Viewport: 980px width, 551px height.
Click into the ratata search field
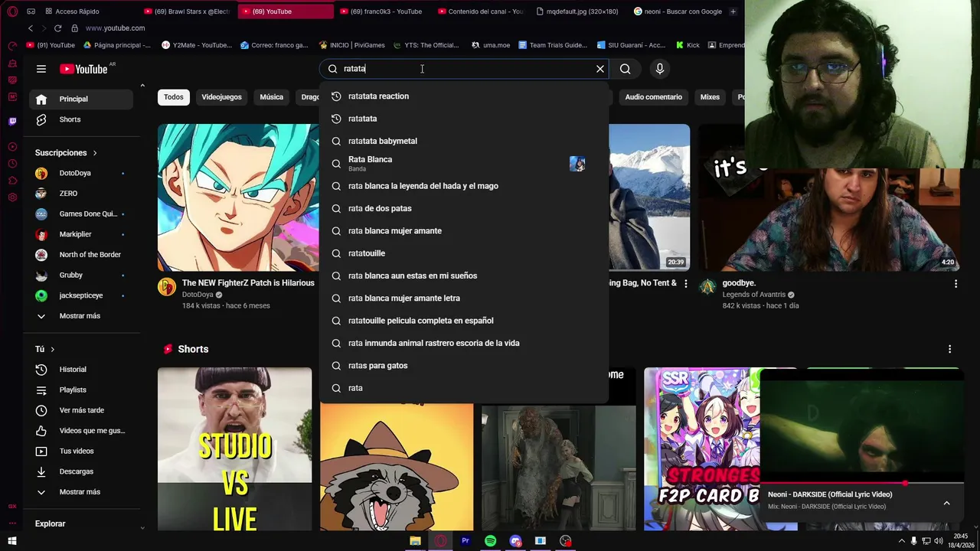[464, 69]
